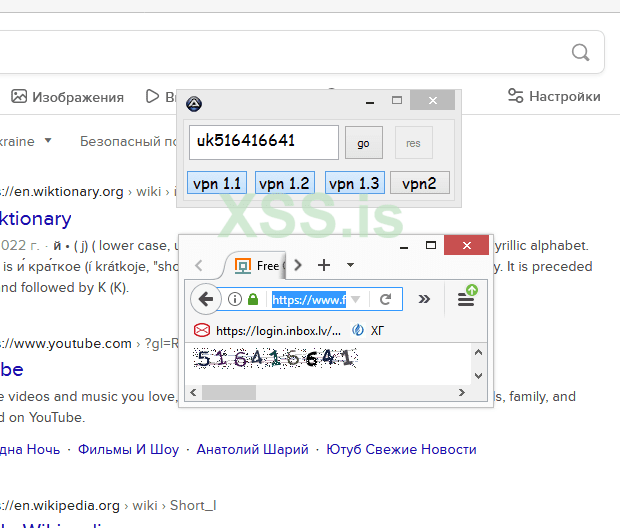Viewport: 620px width, 528px height.
Task: Close the VPN tool window
Action: coord(433,100)
